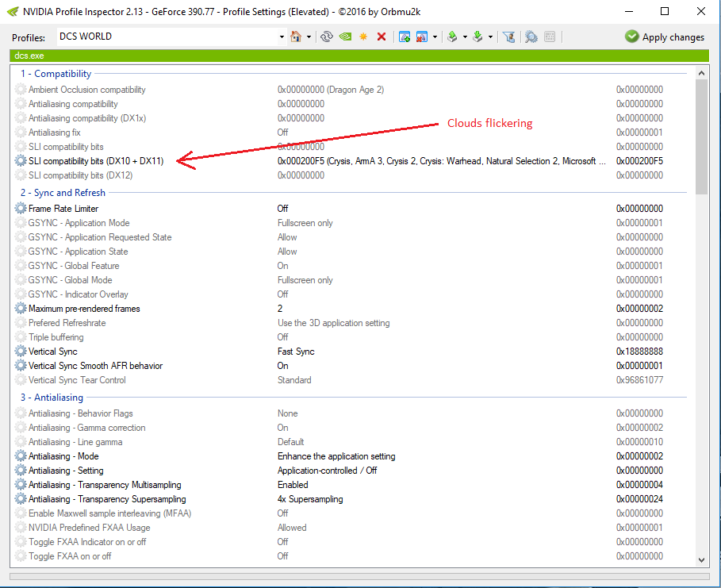Click the NVIDIA Profile Inspector icon in the title bar
The image size is (721, 588).
tap(13, 11)
